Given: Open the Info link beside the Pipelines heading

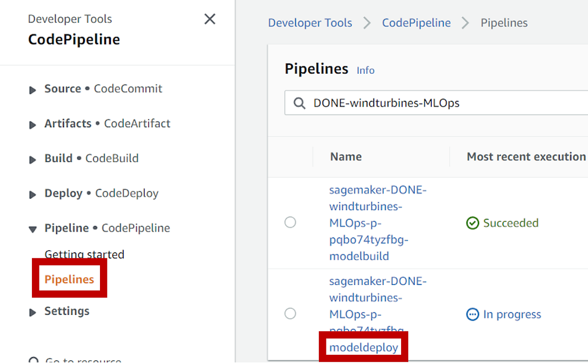Looking at the screenshot, I should tap(365, 71).
